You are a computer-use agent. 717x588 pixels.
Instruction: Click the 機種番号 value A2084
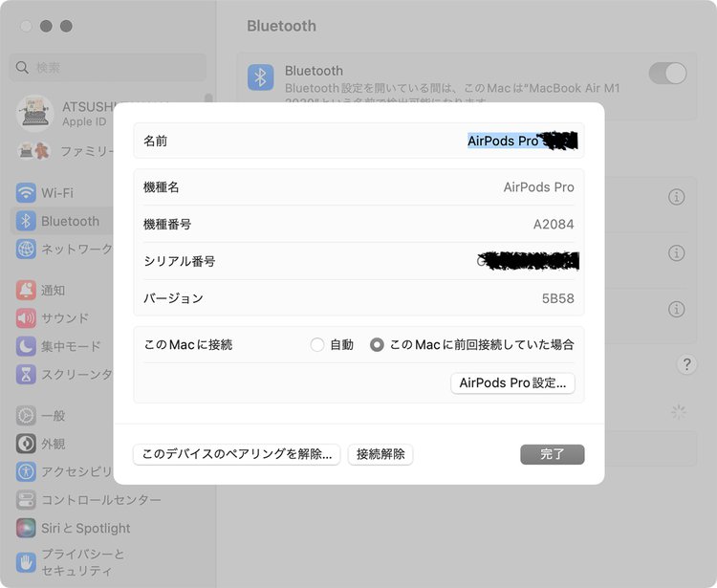coord(554,224)
